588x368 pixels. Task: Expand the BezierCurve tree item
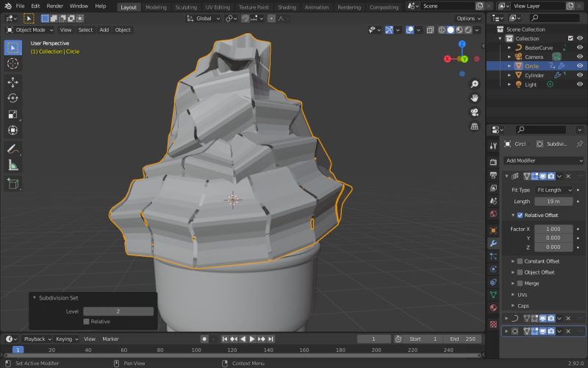point(509,48)
